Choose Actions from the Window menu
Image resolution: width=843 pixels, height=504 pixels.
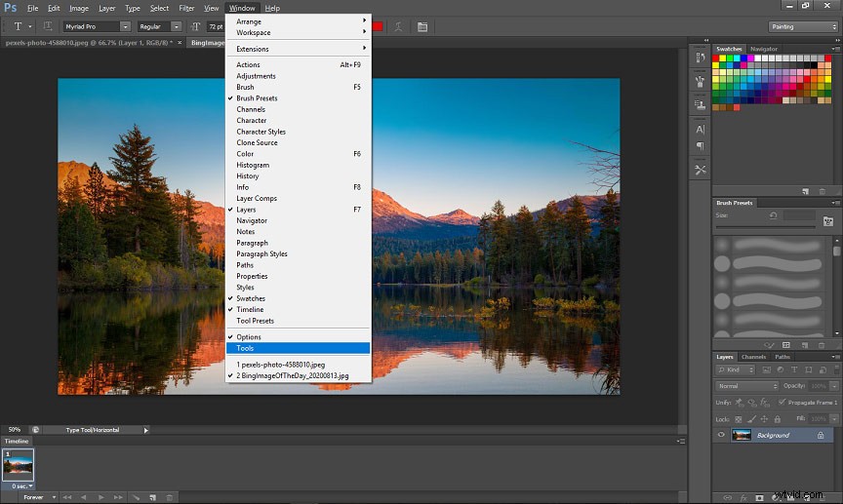pos(298,64)
